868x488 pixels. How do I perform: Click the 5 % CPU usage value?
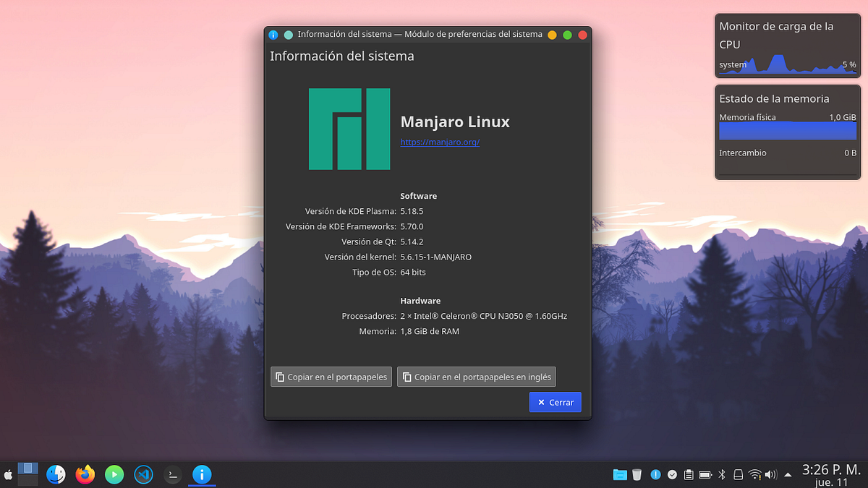click(x=849, y=64)
